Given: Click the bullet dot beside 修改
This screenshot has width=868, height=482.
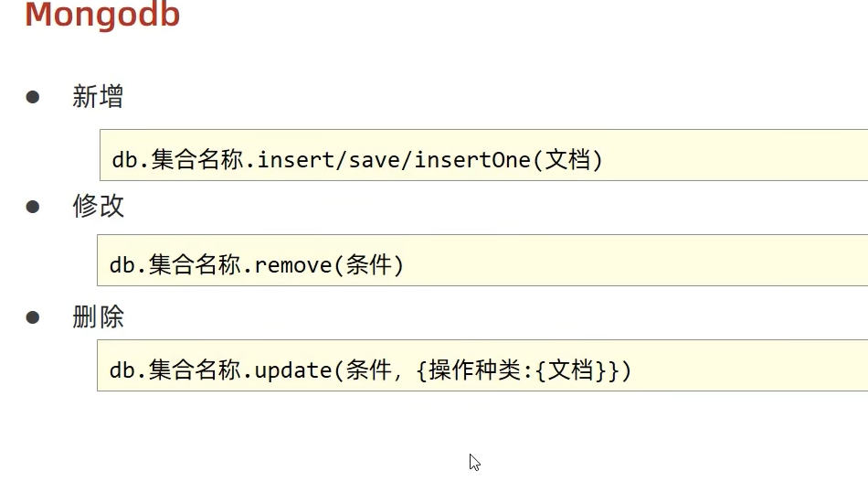Looking at the screenshot, I should pos(34,206).
